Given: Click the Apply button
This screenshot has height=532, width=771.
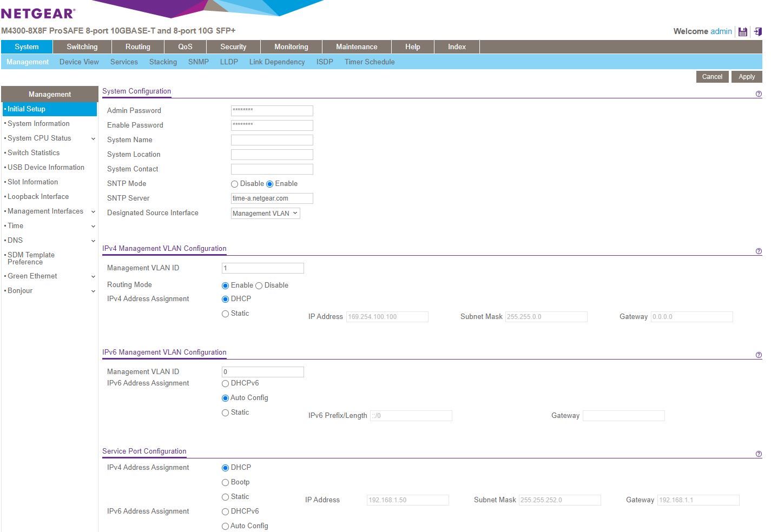Looking at the screenshot, I should 747,77.
